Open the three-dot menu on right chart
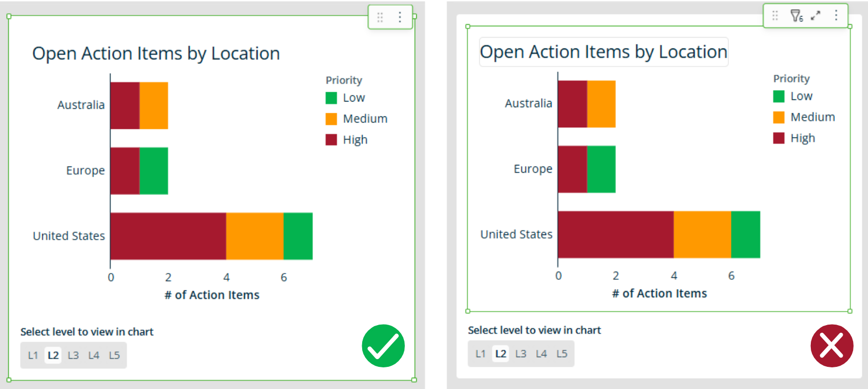This screenshot has width=868, height=389. pos(836,15)
